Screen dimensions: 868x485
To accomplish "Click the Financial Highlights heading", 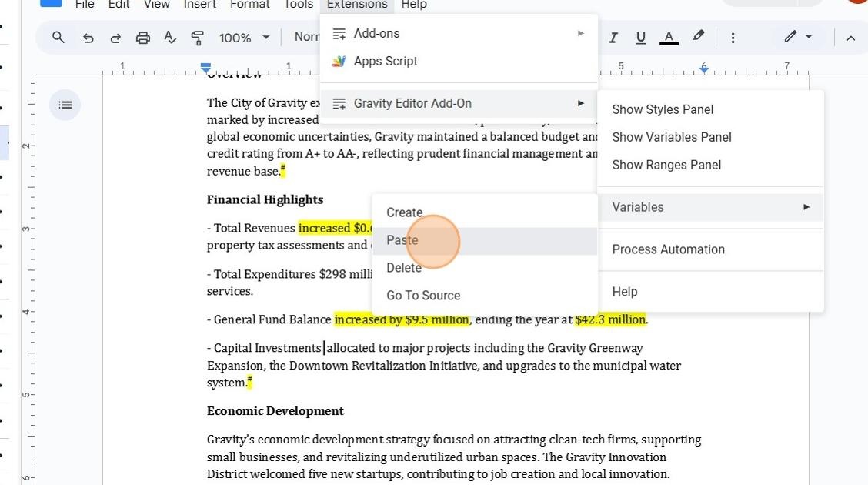I will click(265, 200).
